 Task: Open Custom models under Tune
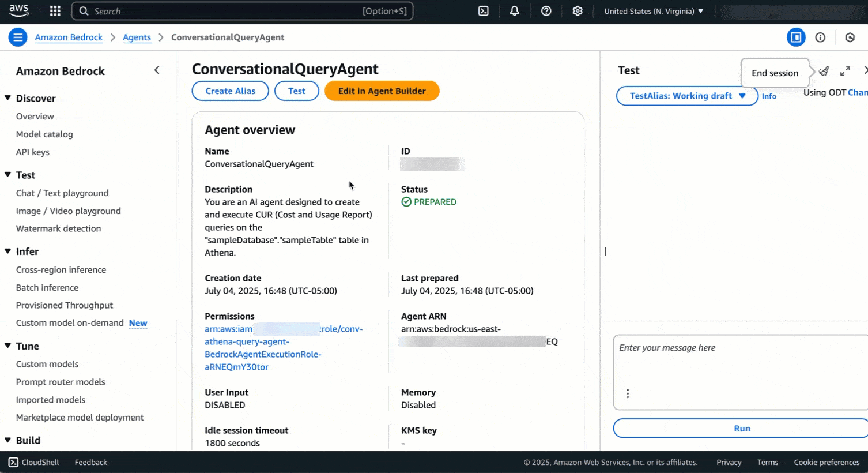[47, 365]
